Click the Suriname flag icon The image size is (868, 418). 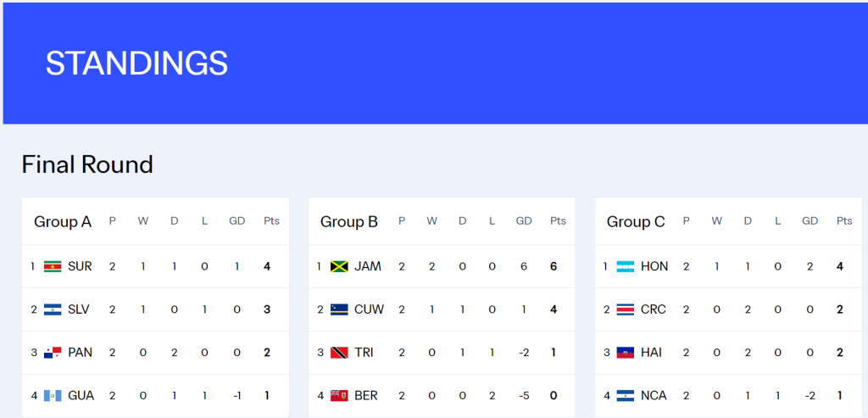(x=53, y=266)
